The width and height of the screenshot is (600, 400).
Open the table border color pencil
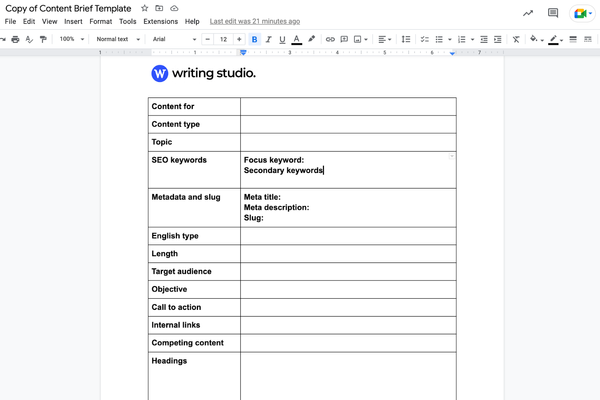coord(555,39)
